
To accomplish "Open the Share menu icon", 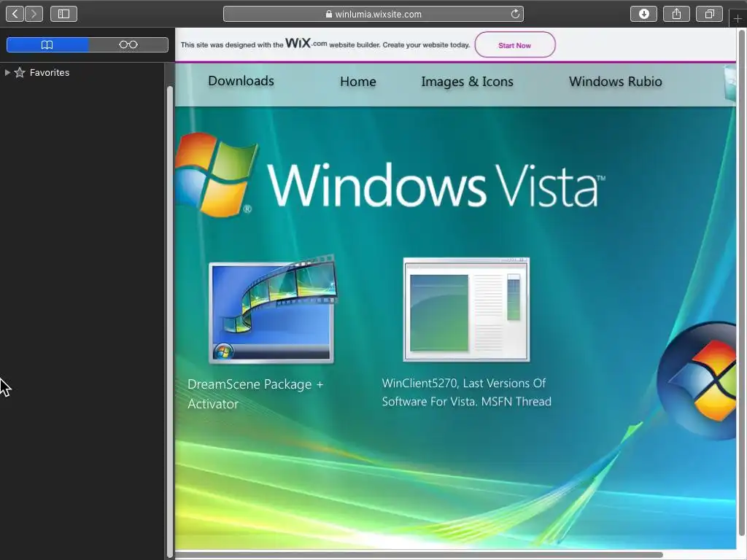I will click(x=676, y=14).
